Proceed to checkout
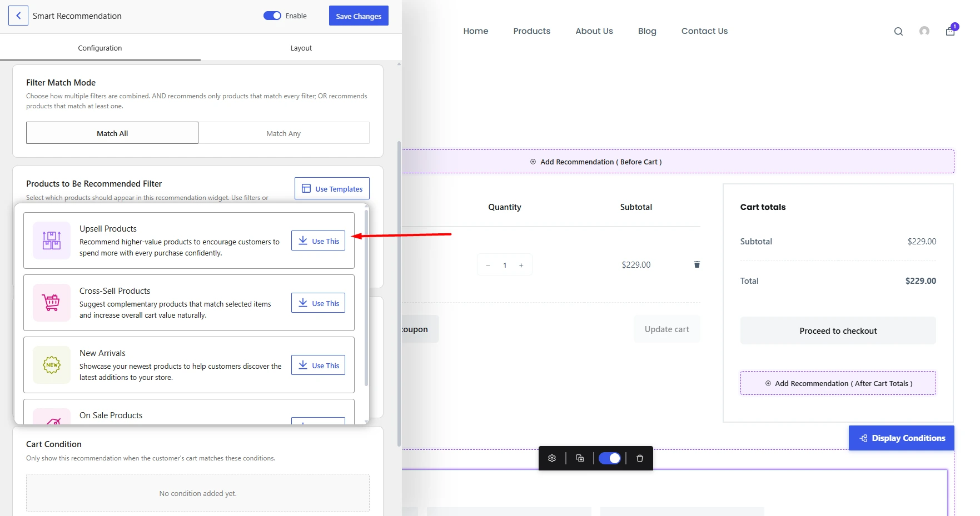The image size is (980, 516). coord(838,331)
